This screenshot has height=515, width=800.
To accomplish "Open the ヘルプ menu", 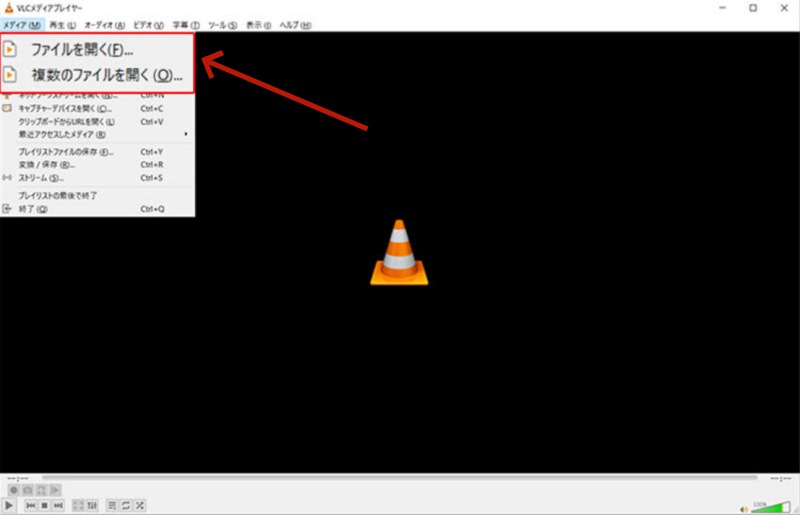I will 295,25.
